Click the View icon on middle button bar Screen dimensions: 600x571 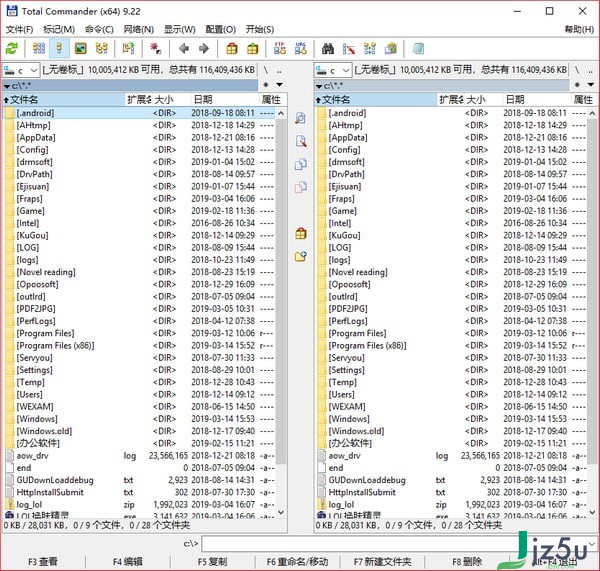(x=301, y=118)
